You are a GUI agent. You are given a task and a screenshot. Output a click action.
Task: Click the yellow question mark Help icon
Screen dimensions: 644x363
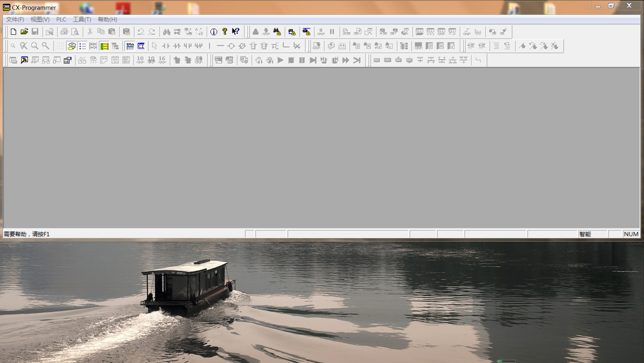coord(225,32)
